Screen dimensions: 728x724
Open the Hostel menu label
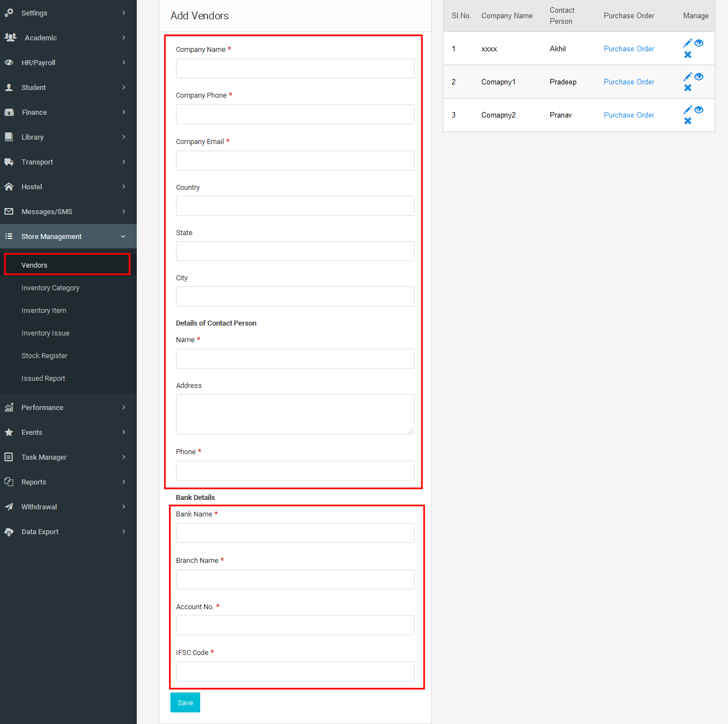tap(31, 187)
